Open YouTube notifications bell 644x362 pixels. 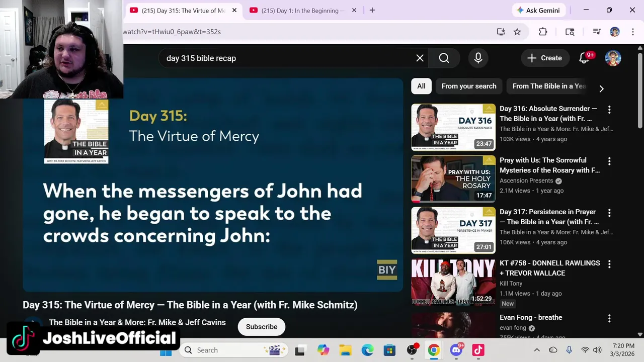584,58
